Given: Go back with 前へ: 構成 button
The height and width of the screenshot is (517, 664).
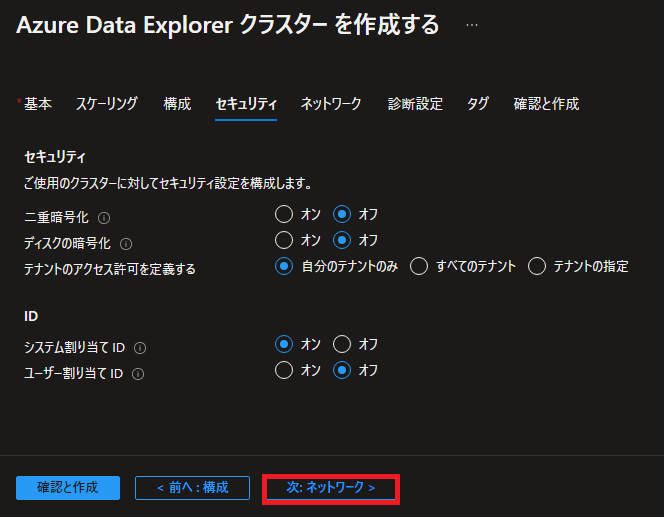Looking at the screenshot, I should pos(193,488).
